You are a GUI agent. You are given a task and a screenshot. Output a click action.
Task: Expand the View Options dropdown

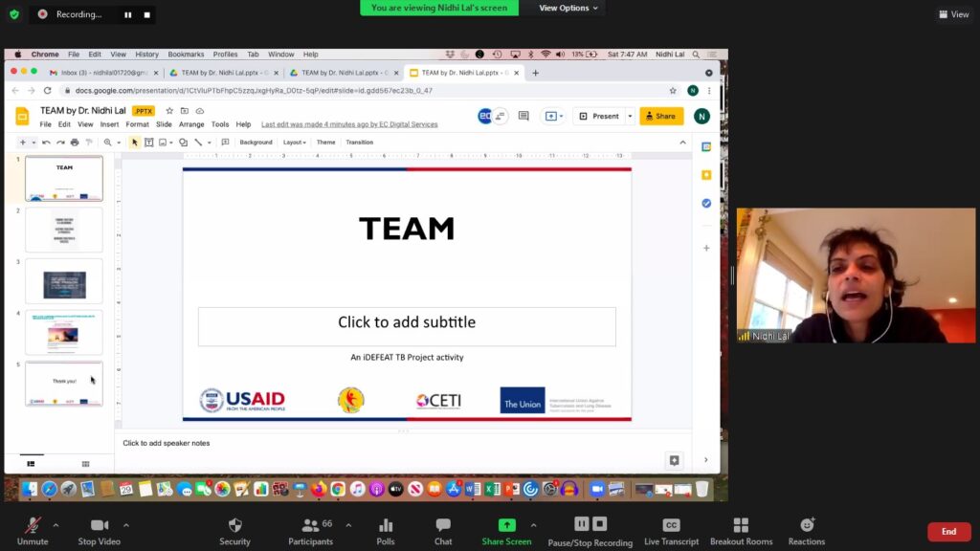[x=568, y=8]
